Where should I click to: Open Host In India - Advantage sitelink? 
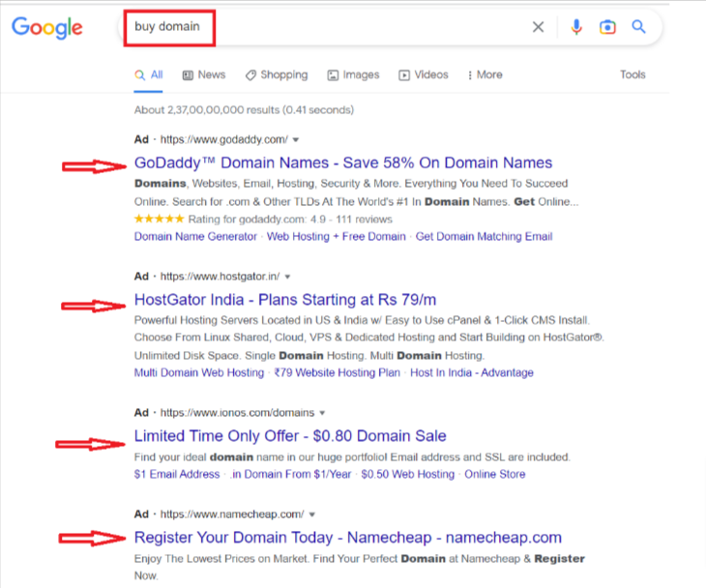(x=472, y=372)
